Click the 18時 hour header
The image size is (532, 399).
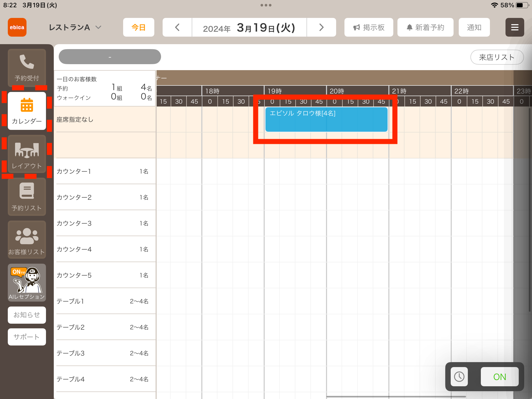[233, 91]
